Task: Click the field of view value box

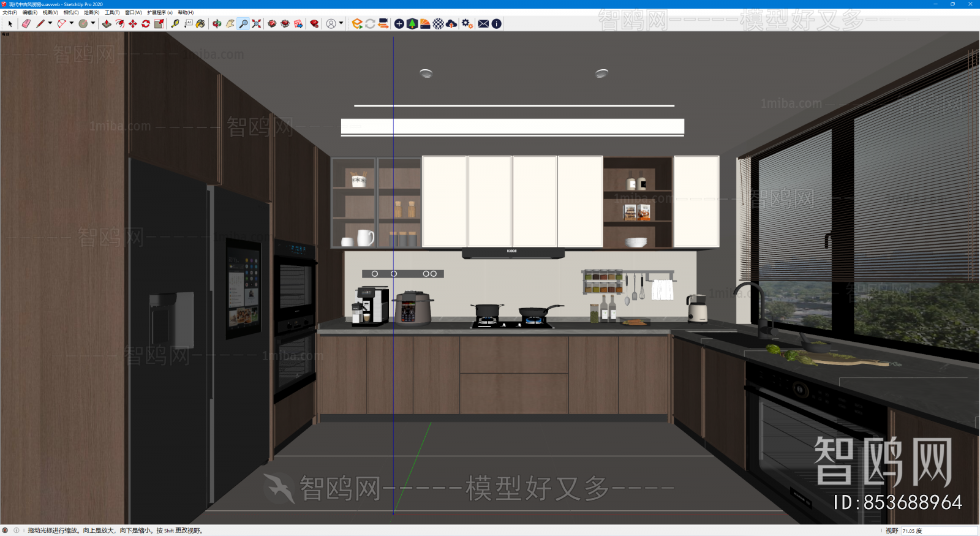Action: tap(939, 531)
